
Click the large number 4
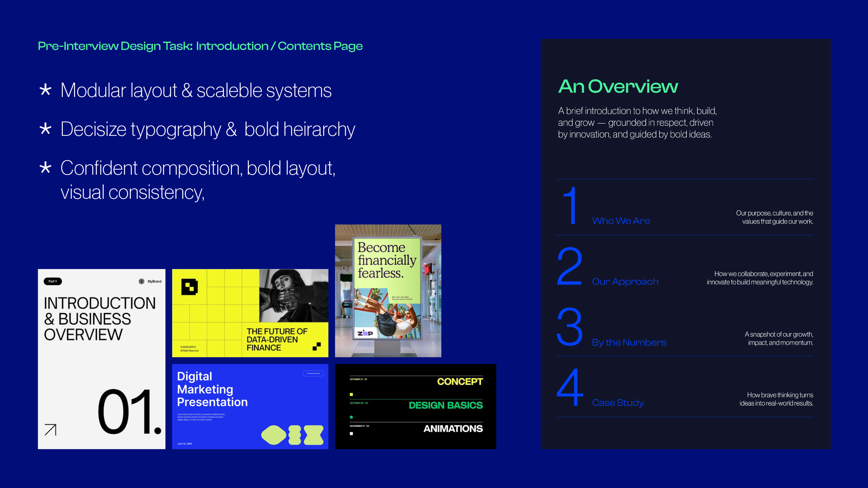[x=570, y=387]
